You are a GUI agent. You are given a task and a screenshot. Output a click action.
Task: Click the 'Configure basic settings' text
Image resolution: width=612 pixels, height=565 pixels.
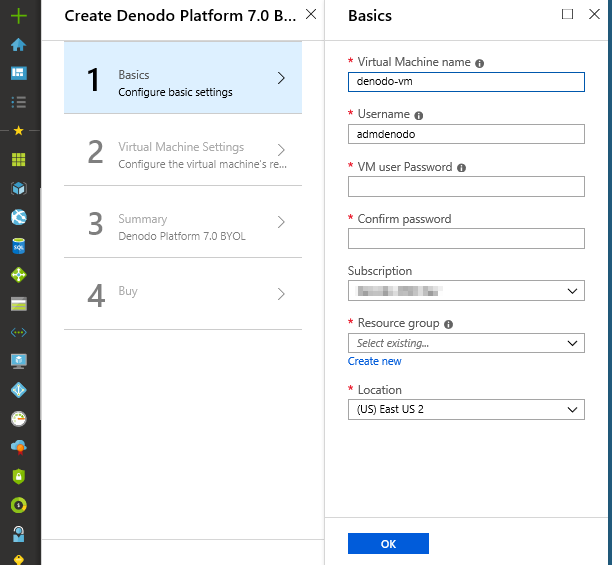point(175,92)
